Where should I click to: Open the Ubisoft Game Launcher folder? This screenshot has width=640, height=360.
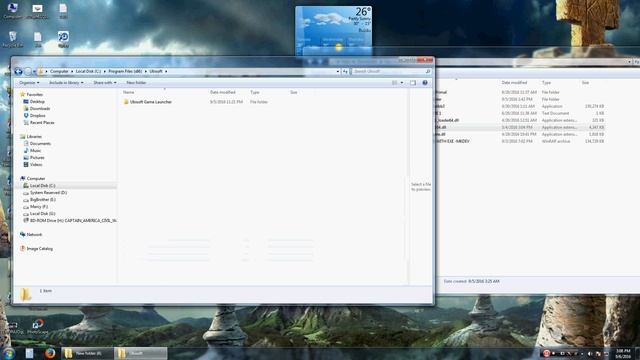coord(151,102)
